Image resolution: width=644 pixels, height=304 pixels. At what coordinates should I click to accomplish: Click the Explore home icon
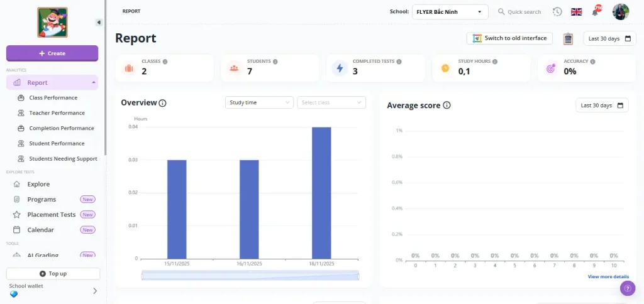pyautogui.click(x=16, y=184)
